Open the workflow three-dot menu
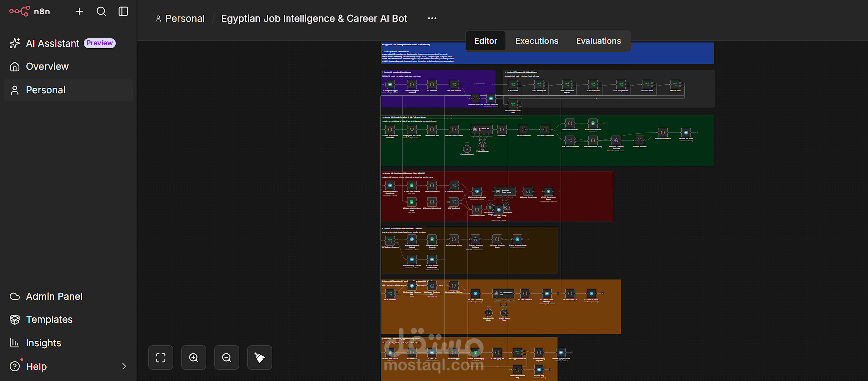 click(432, 18)
